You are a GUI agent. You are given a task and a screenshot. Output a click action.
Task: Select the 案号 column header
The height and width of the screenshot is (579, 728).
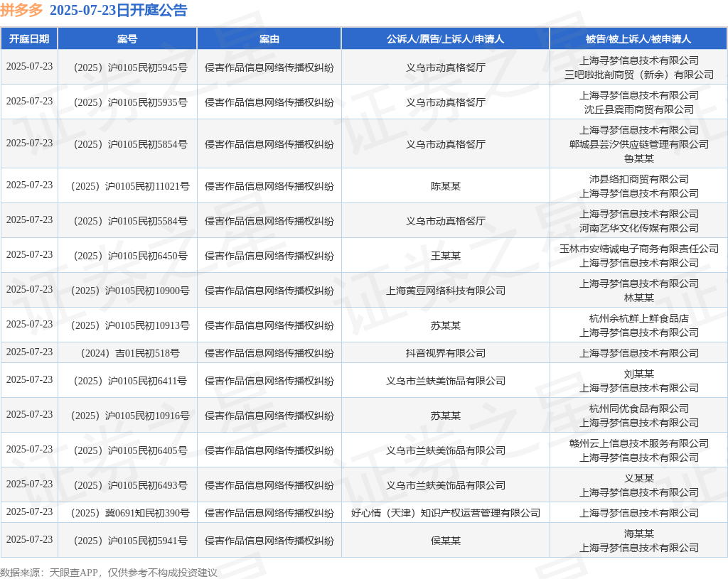[127, 39]
